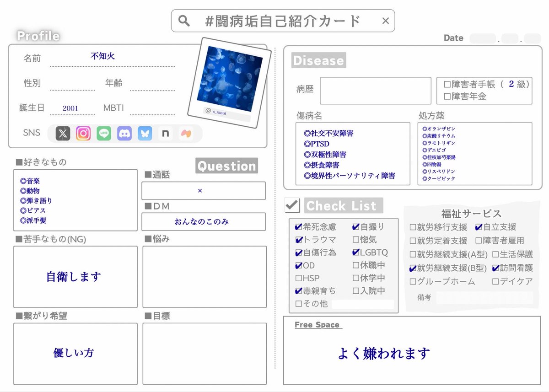549x392 pixels.
Task: Click the note 'n' SNS icon
Action: coord(165,134)
